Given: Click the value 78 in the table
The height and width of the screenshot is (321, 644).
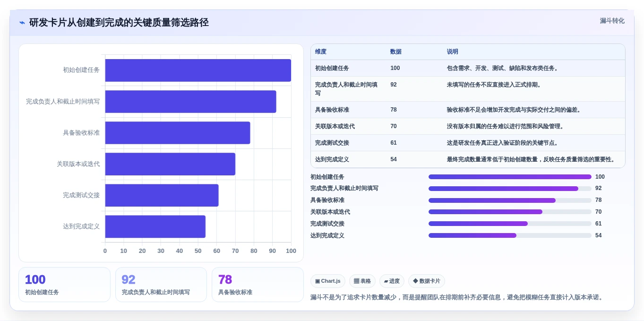Looking at the screenshot, I should pyautogui.click(x=394, y=110).
